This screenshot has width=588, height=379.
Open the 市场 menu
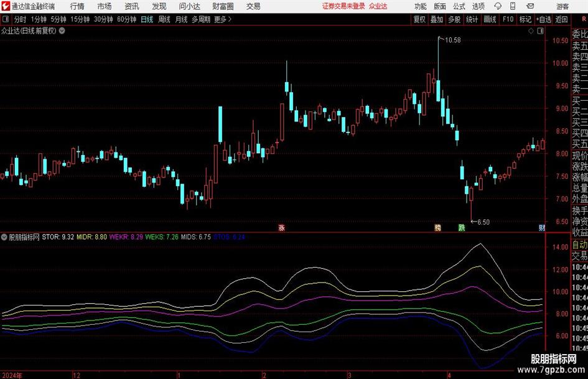coord(105,6)
